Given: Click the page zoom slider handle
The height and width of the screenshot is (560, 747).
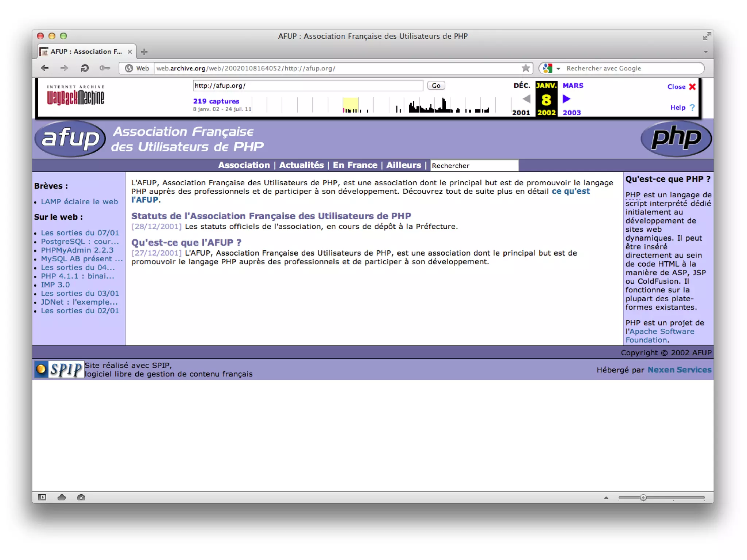Looking at the screenshot, I should click(x=643, y=498).
